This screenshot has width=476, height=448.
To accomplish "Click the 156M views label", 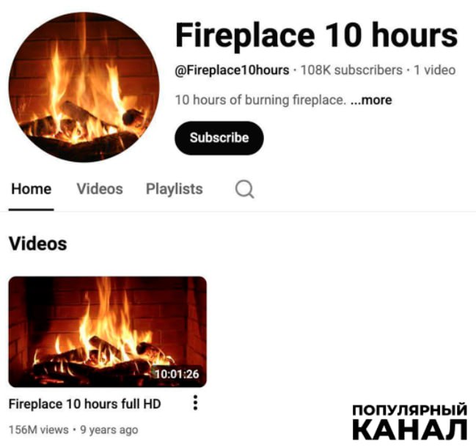I will (39, 430).
